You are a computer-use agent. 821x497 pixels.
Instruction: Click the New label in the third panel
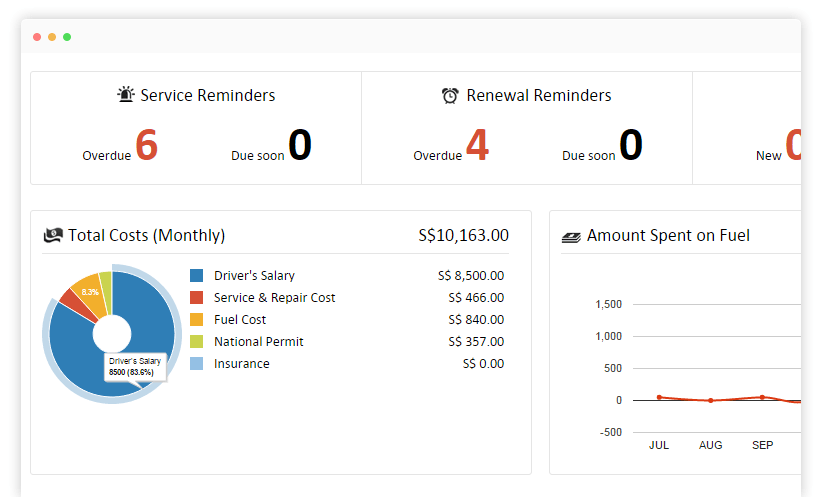[x=769, y=156]
